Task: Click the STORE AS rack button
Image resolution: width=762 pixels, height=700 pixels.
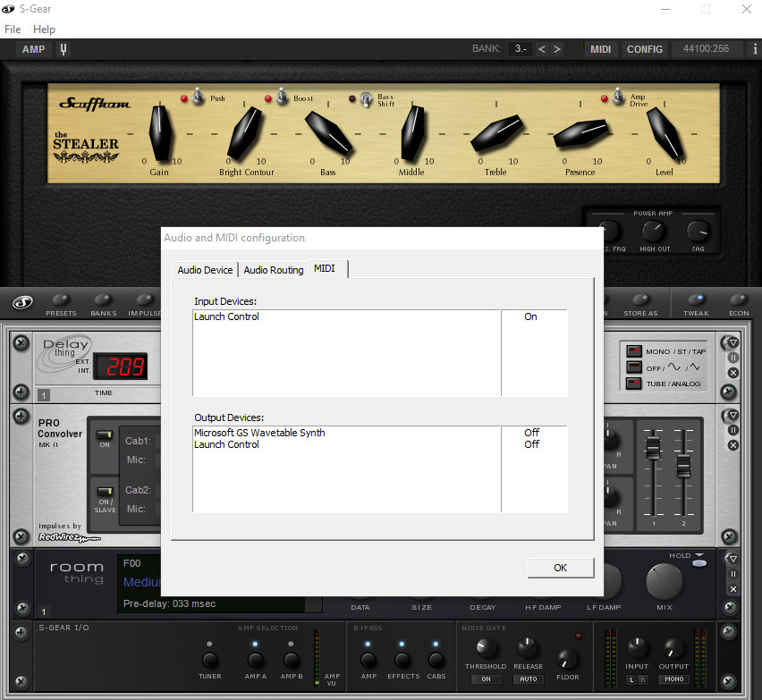Action: (x=640, y=305)
